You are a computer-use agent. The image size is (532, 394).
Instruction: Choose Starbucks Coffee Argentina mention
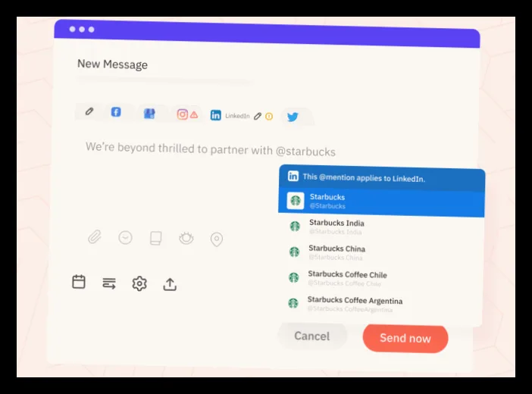[x=380, y=304]
